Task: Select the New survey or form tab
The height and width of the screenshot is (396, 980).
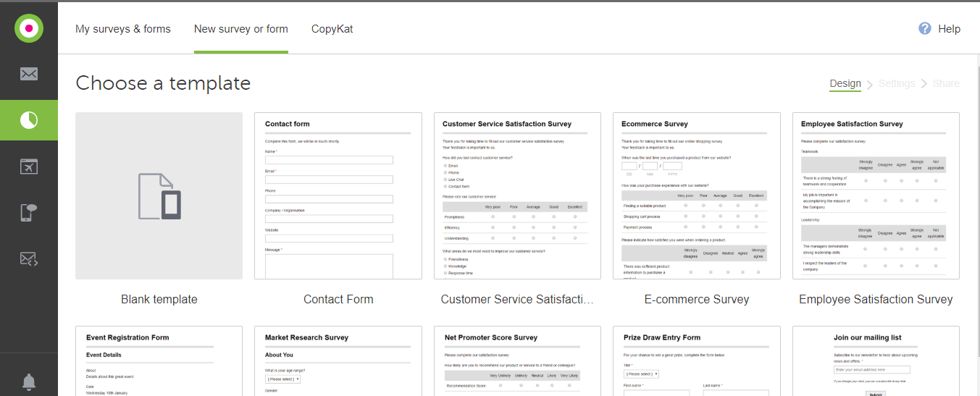Action: point(241,29)
